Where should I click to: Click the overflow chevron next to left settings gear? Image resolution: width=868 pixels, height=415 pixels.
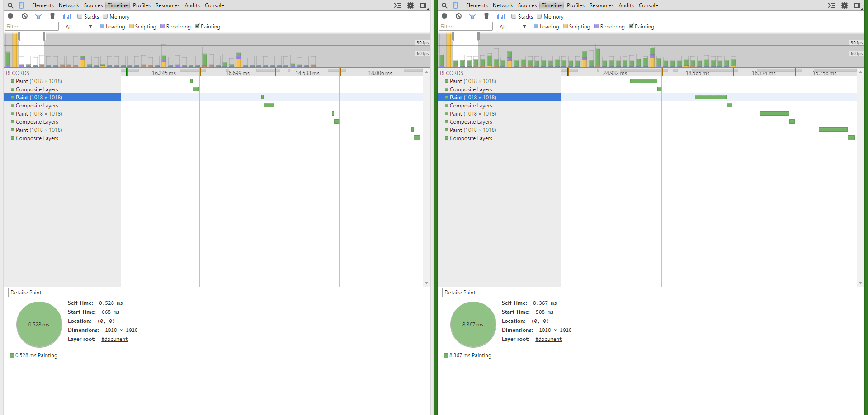(x=397, y=5)
